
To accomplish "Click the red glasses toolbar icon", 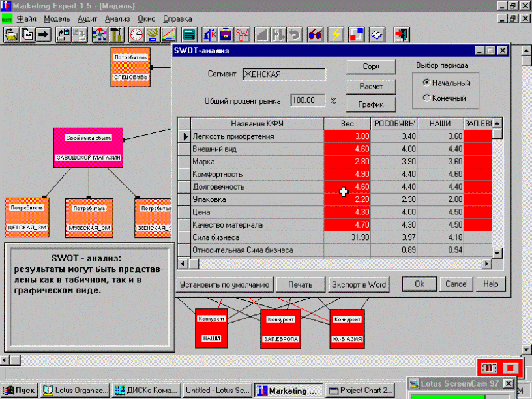I will (315, 35).
